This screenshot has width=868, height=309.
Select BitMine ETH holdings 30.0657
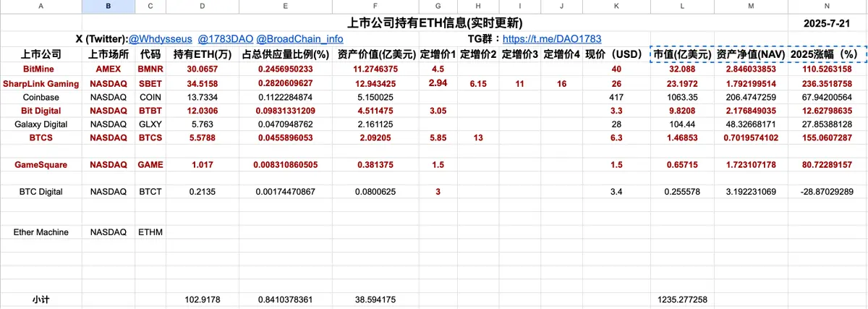click(202, 69)
